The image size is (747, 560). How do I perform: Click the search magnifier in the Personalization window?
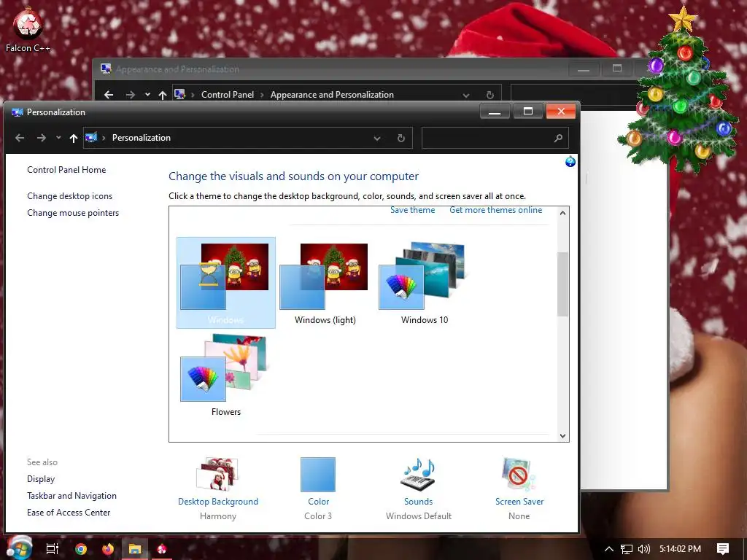click(558, 138)
